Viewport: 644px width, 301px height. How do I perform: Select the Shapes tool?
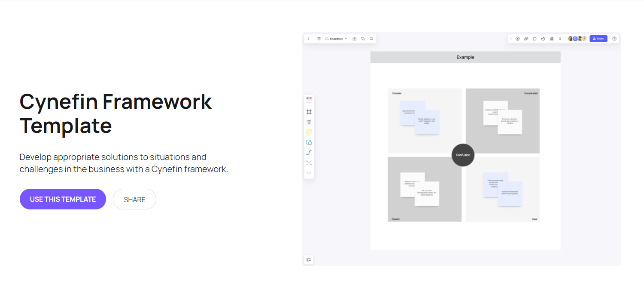(x=309, y=142)
